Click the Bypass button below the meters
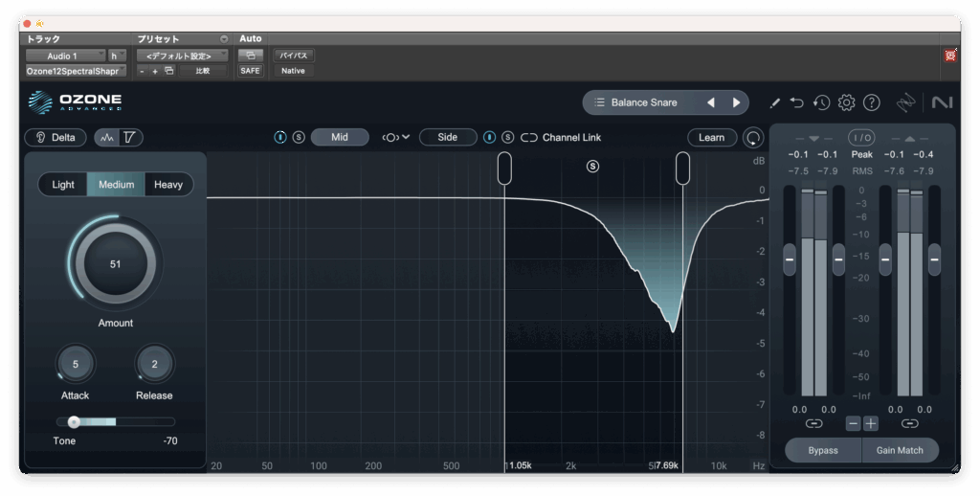The image size is (980, 496). coord(823,450)
